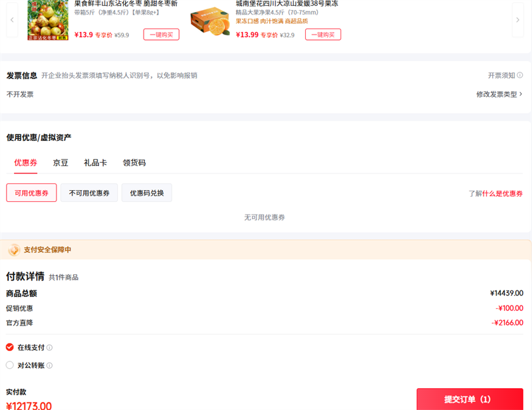Click the info icon next to 对公转账
Image resolution: width=532 pixels, height=410 pixels.
coord(50,365)
